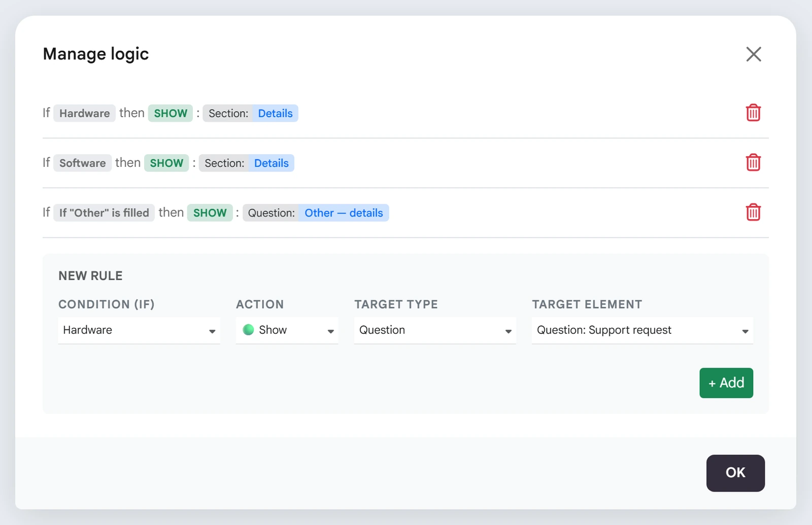The image size is (812, 525).
Task: Click the TARGET TYPE label
Action: coord(396,304)
